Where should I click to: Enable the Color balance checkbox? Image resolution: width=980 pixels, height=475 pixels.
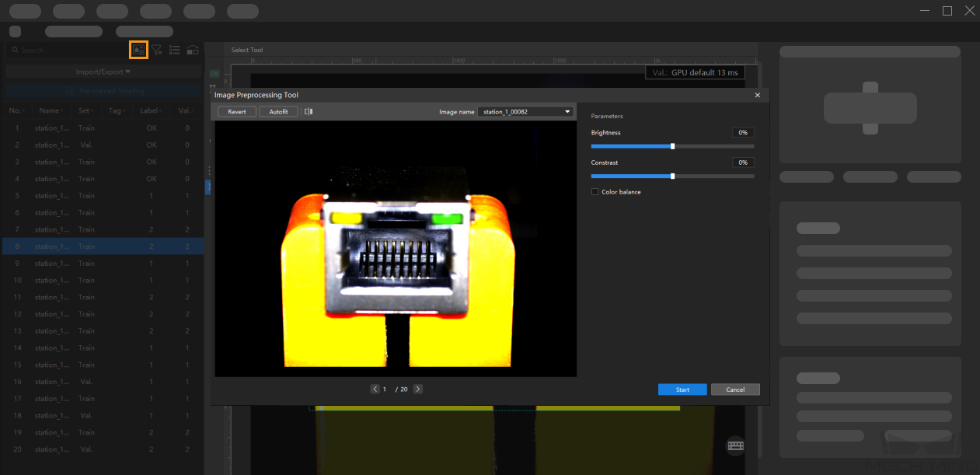595,192
